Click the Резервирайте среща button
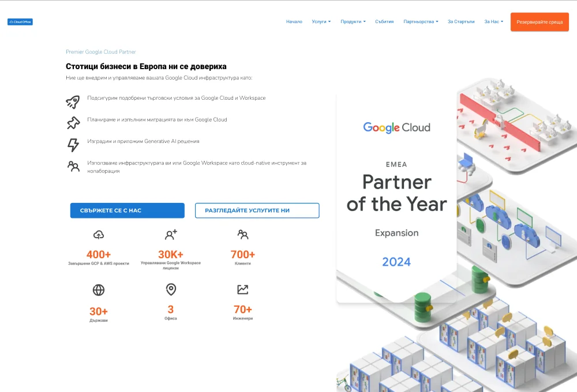577x392 pixels. coord(539,22)
